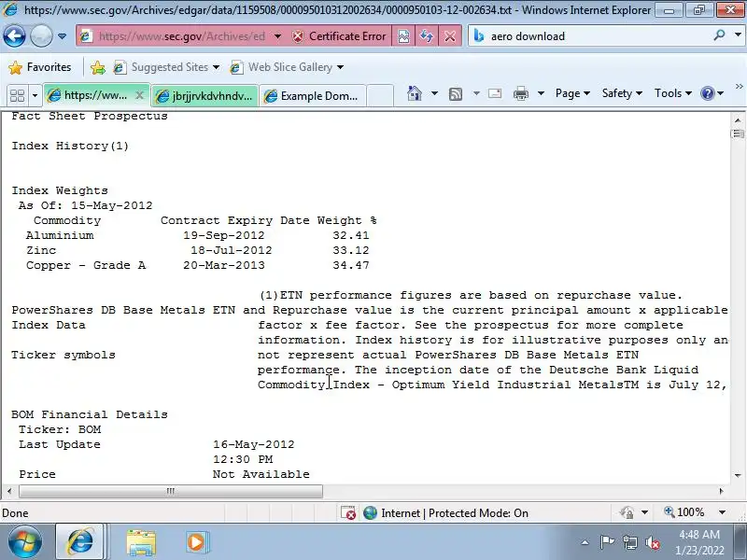Expand the Feeds dropdown arrow

pos(476,93)
